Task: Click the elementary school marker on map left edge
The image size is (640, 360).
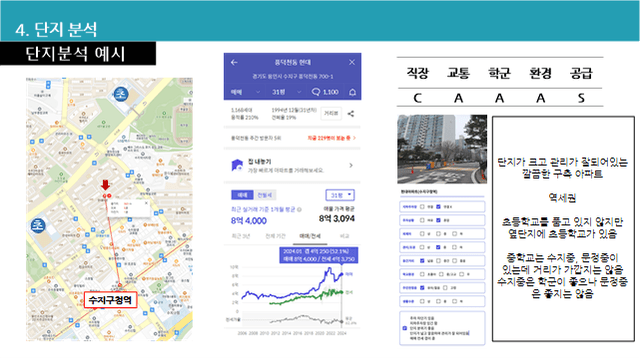Action: 38,226
